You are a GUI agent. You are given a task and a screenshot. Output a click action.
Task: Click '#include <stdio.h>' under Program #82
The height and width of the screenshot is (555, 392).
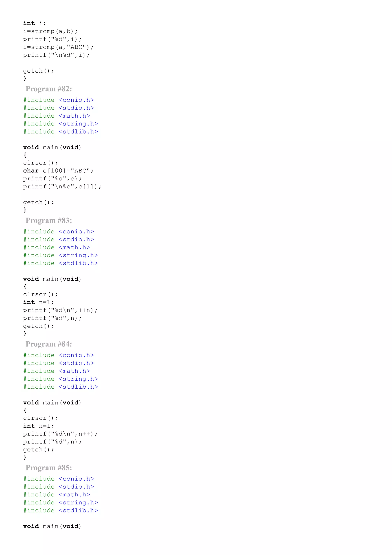click(x=59, y=108)
